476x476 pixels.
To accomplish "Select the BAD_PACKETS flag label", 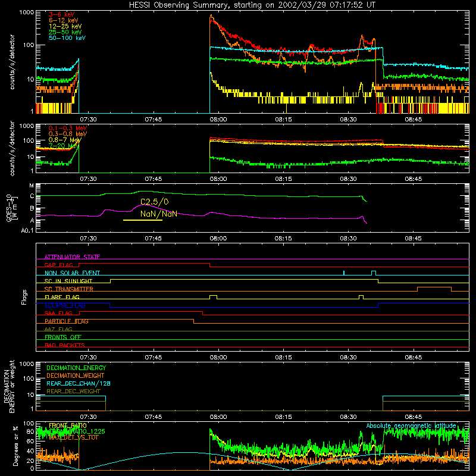I will tap(65, 345).
